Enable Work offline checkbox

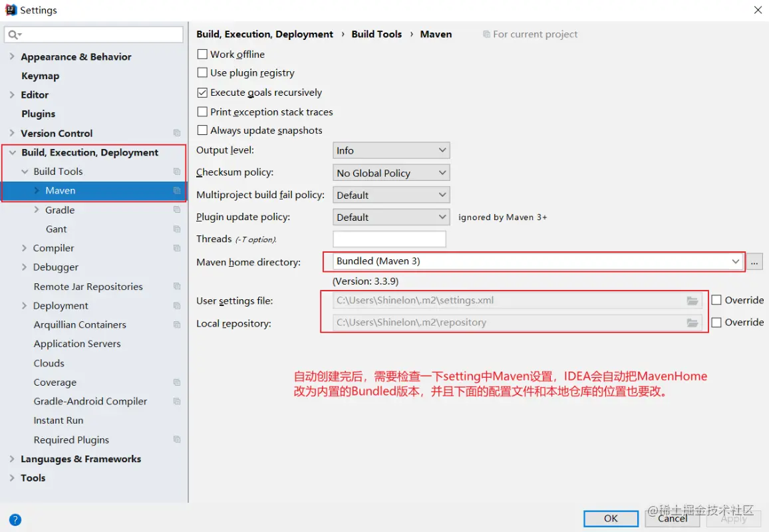tap(202, 54)
